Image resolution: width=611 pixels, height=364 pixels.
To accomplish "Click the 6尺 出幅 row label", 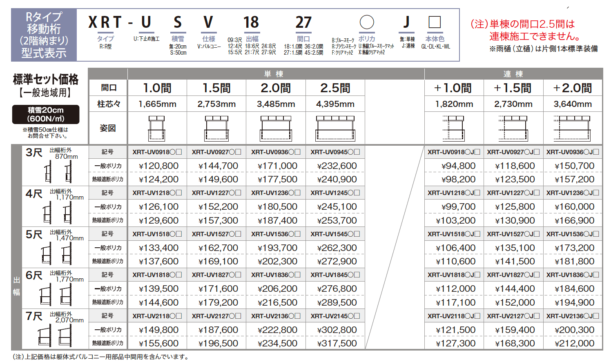I will pos(34,275).
